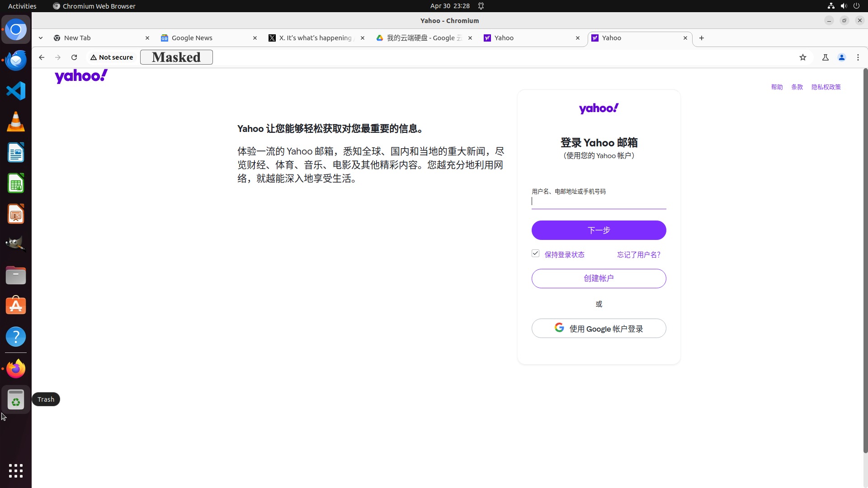This screenshot has height=488, width=868.
Task: Open the 条款 link
Action: point(797,87)
